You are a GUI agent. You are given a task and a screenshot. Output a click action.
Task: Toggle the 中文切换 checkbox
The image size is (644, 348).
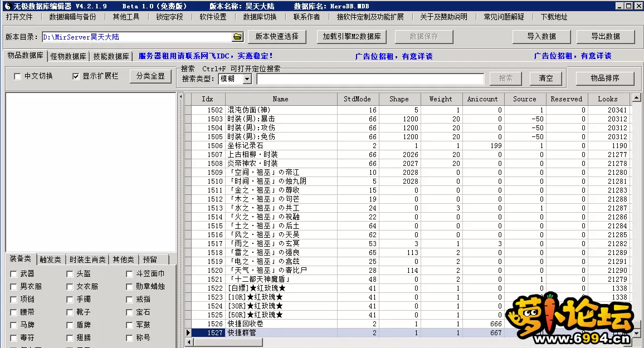pyautogui.click(x=17, y=76)
